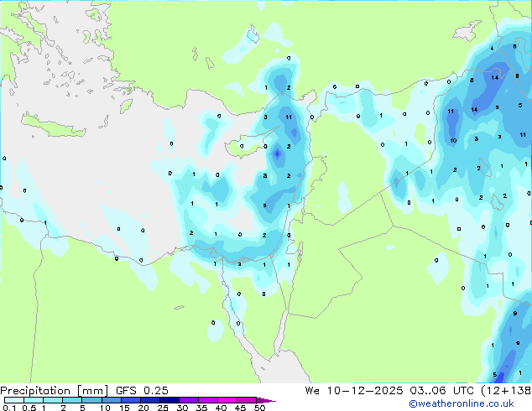Click the 0.1–0.5 mm legend color swatch
532x411 pixels.
tap(14, 400)
